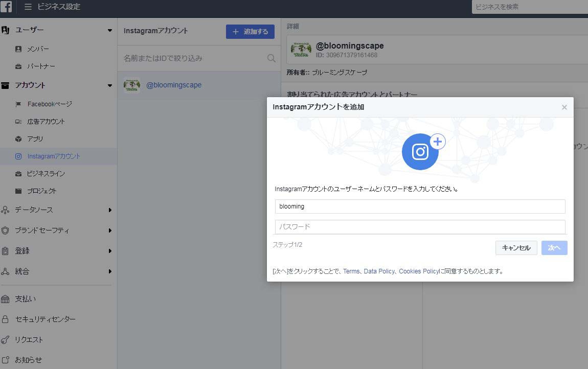Screen dimensions: 588x369
Task: Click the Facebook logo icon
Action: (x=6, y=6)
